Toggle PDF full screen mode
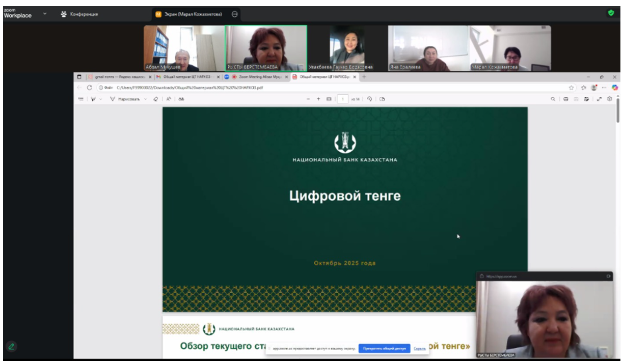624x364 pixels. [x=599, y=99]
